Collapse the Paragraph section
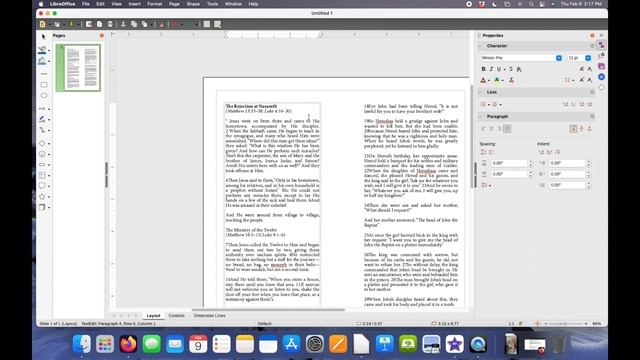Viewport: 640px width, 360px height. [x=480, y=116]
